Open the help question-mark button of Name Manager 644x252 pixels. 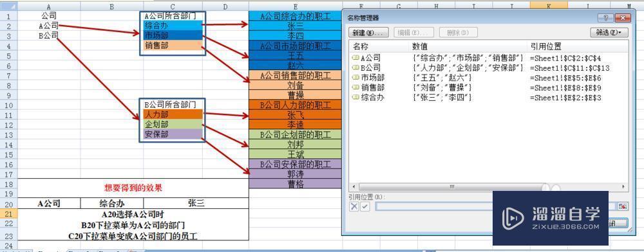point(606,18)
